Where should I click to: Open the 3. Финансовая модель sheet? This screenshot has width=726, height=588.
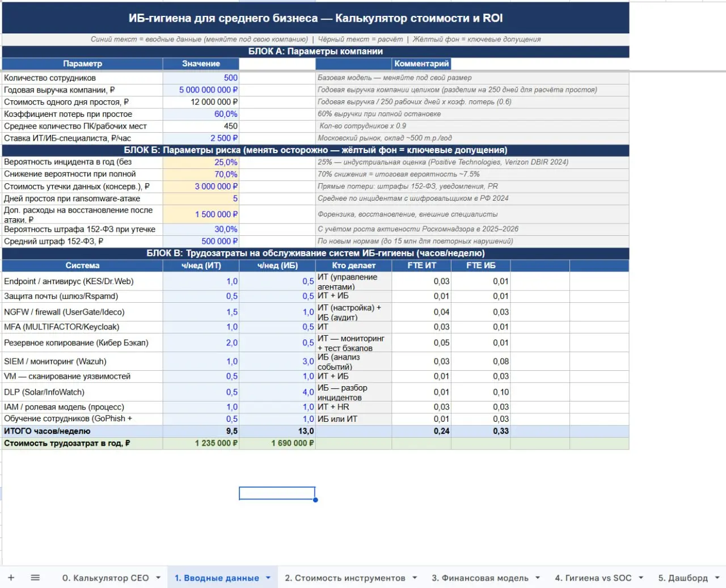(480, 578)
